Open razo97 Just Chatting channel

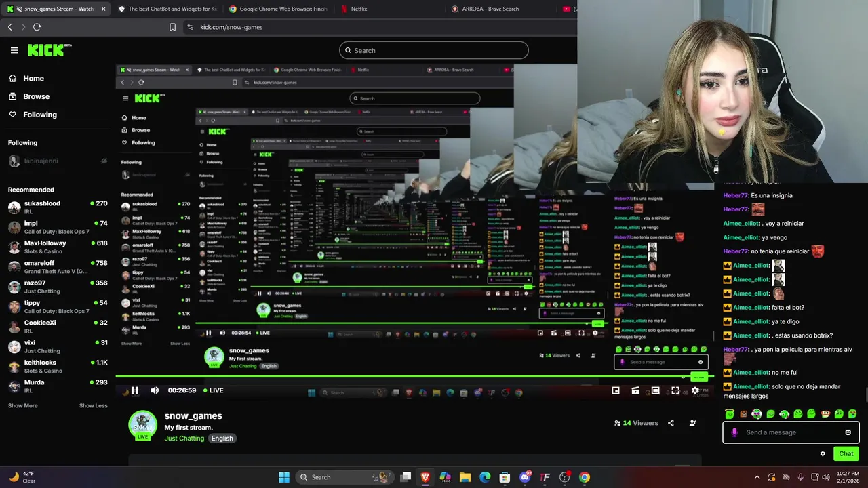(58, 287)
